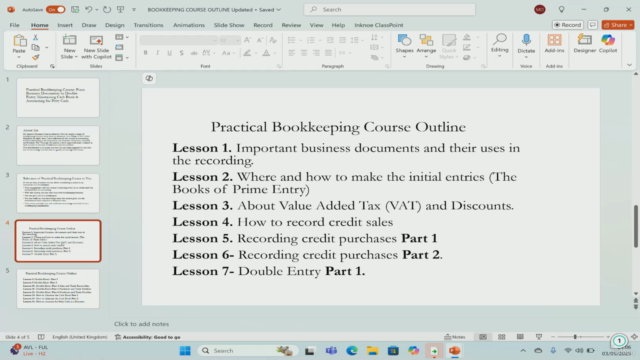The width and height of the screenshot is (640, 360).
Task: Open the Font dialog launcher
Action: pyautogui.click(x=279, y=66)
